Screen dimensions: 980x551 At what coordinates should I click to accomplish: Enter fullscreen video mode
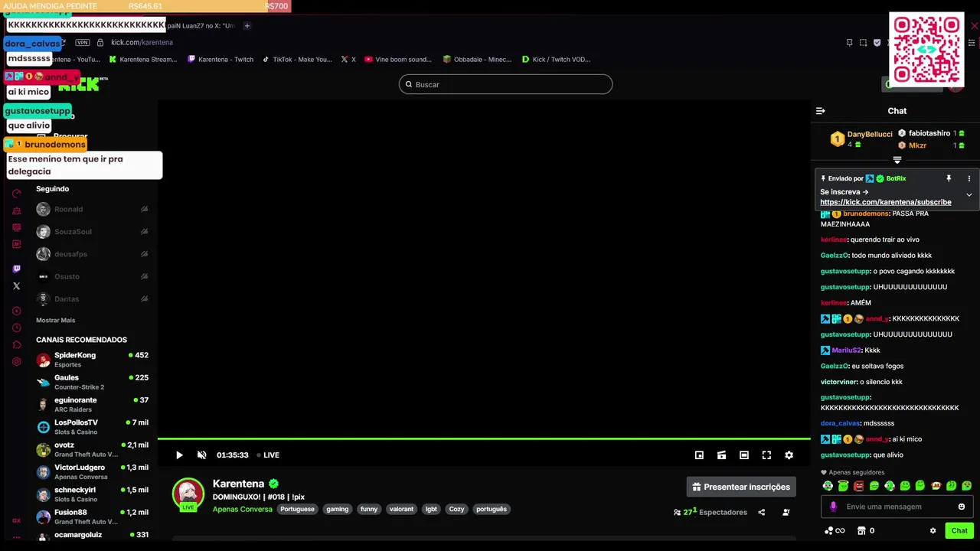(x=766, y=455)
